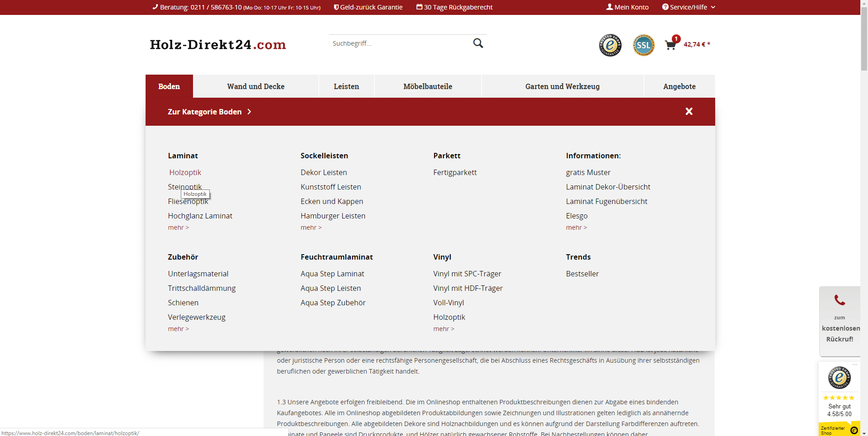Expand more Sockelleisten categories
Viewport: 868px width, 436px height.
(311, 227)
